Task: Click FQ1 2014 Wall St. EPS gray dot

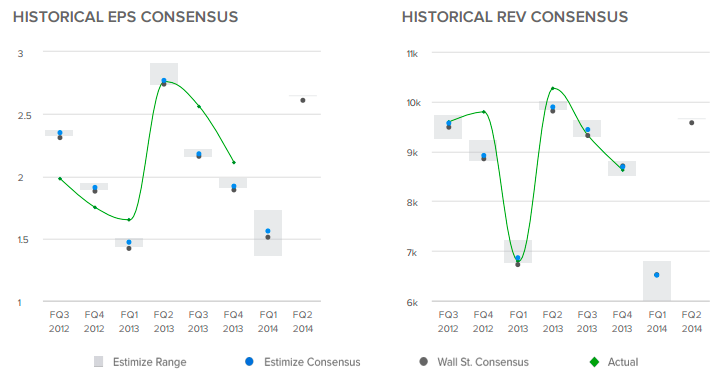Action: point(268,237)
